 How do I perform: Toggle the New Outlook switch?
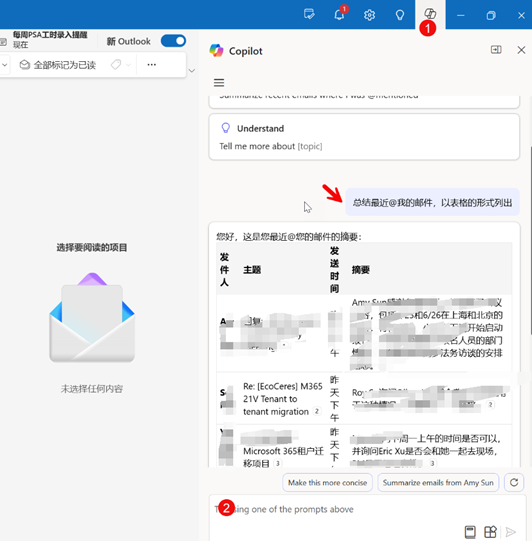[173, 41]
